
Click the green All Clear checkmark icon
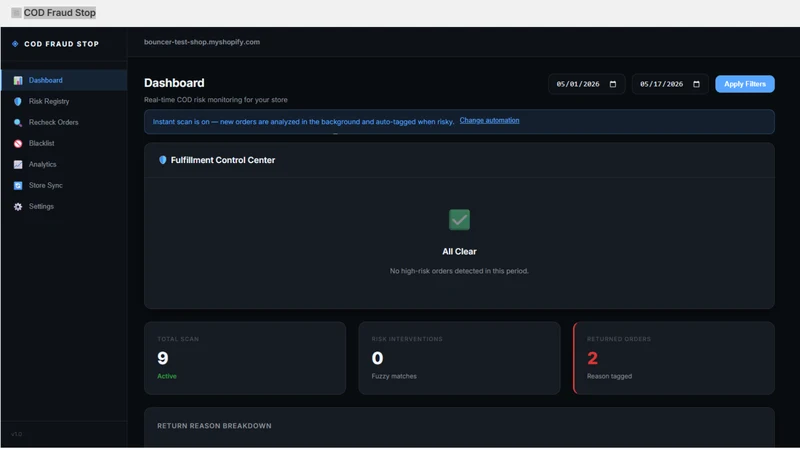click(x=459, y=220)
